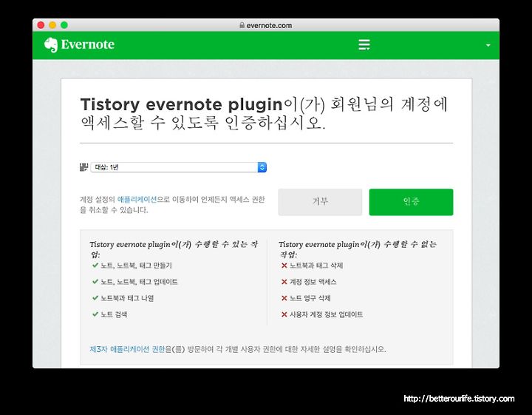Image resolution: width=532 pixels, height=415 pixels.
Task: Click the text 사용자 계정 정보 업데이트
Action: click(x=326, y=314)
